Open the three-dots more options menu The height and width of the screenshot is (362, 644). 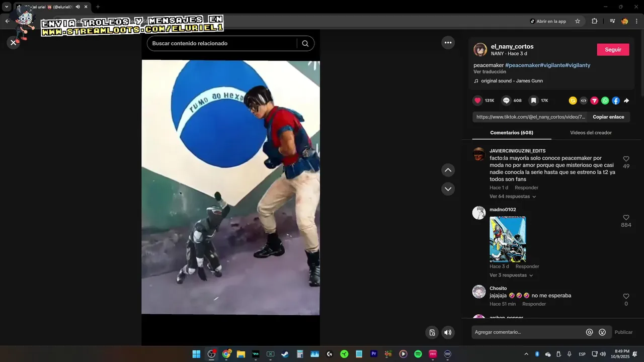(x=448, y=43)
